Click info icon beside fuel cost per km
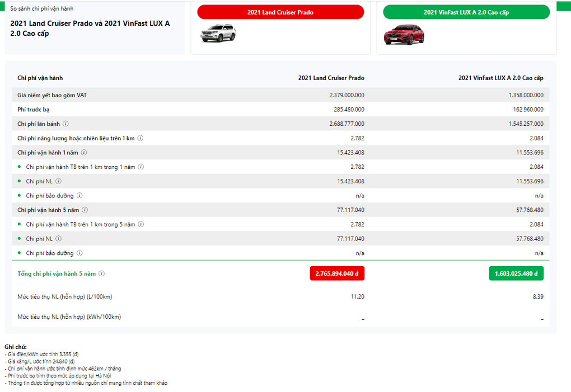The image size is (571, 392). coord(141,138)
